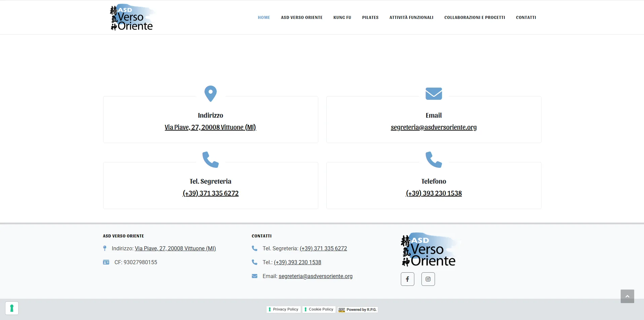Open footer Via Piave address link
644x320 pixels.
click(x=175, y=248)
